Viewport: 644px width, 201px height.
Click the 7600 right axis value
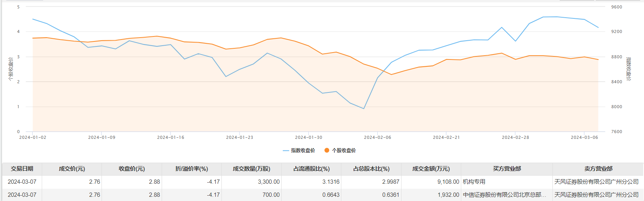coord(616,132)
